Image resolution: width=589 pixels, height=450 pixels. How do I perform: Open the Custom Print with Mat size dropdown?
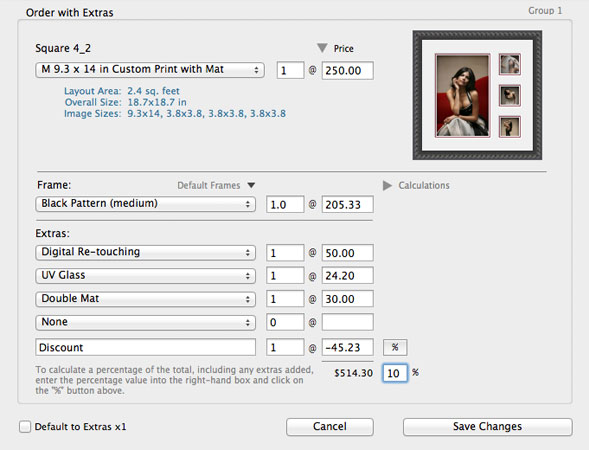(150, 70)
